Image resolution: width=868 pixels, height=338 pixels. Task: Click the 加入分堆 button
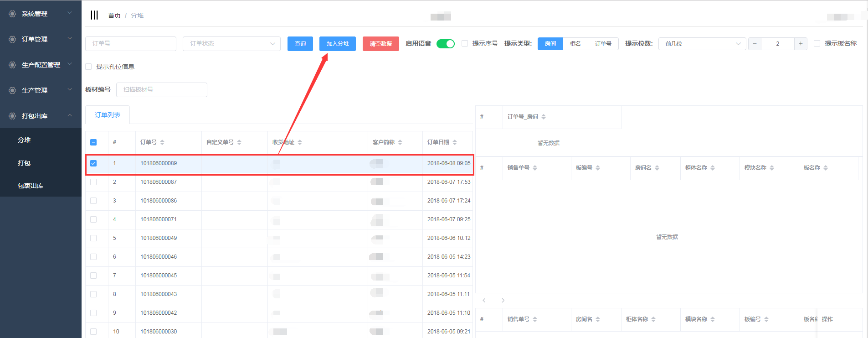pos(337,44)
